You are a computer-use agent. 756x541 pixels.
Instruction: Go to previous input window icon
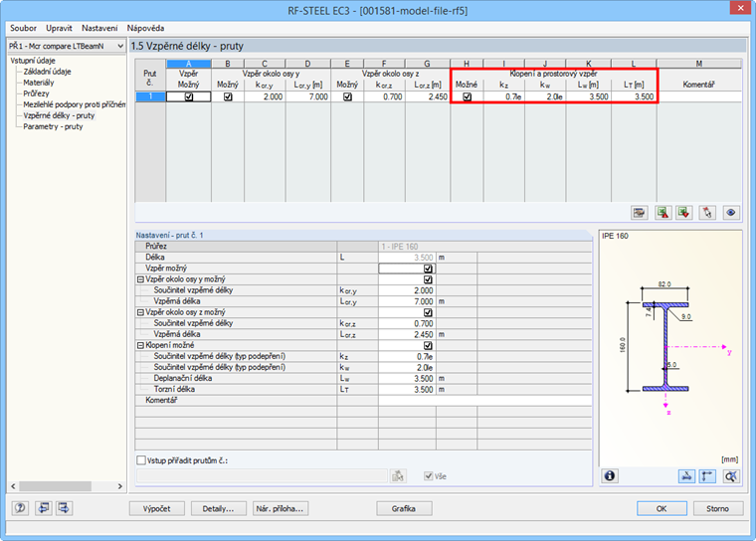44,508
